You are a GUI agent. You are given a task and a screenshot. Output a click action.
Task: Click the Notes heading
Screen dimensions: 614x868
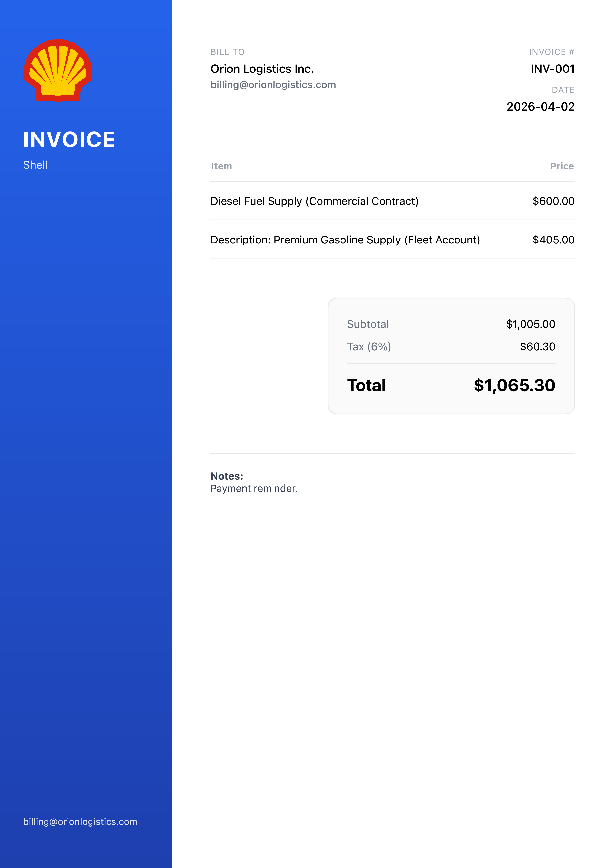[x=227, y=476]
